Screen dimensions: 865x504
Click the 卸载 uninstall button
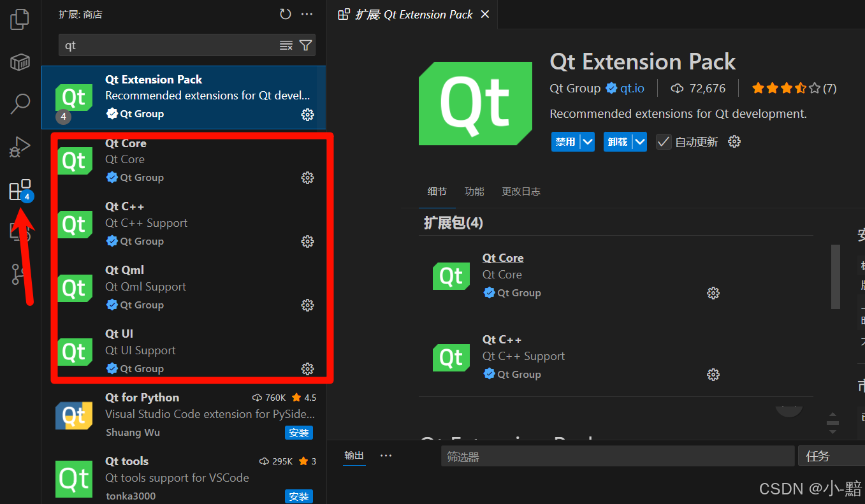[618, 141]
